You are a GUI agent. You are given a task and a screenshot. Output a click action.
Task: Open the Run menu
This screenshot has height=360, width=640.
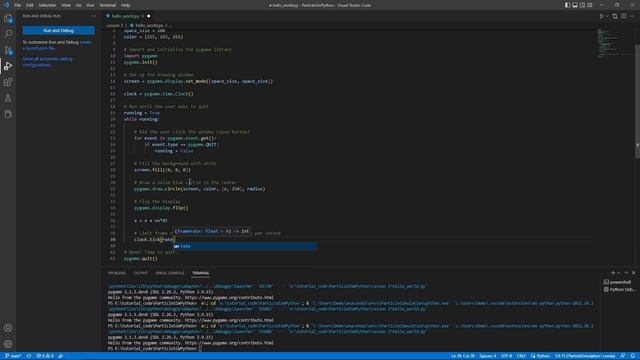point(91,5)
